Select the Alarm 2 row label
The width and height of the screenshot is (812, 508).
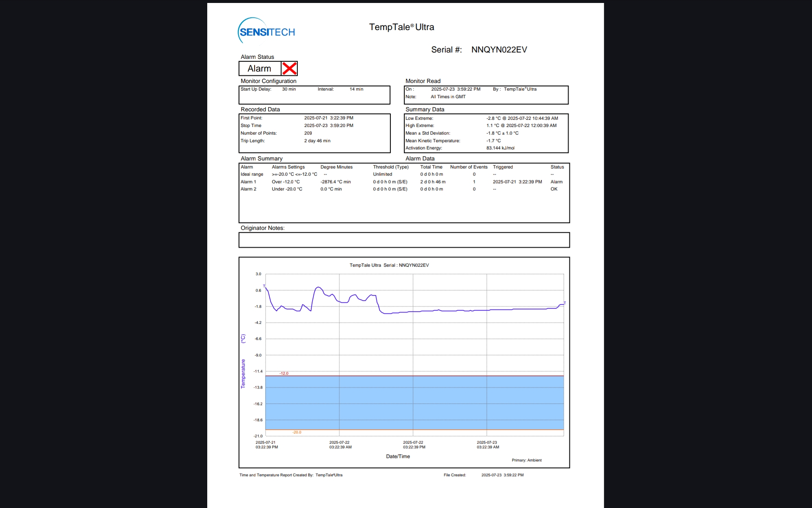(248, 189)
